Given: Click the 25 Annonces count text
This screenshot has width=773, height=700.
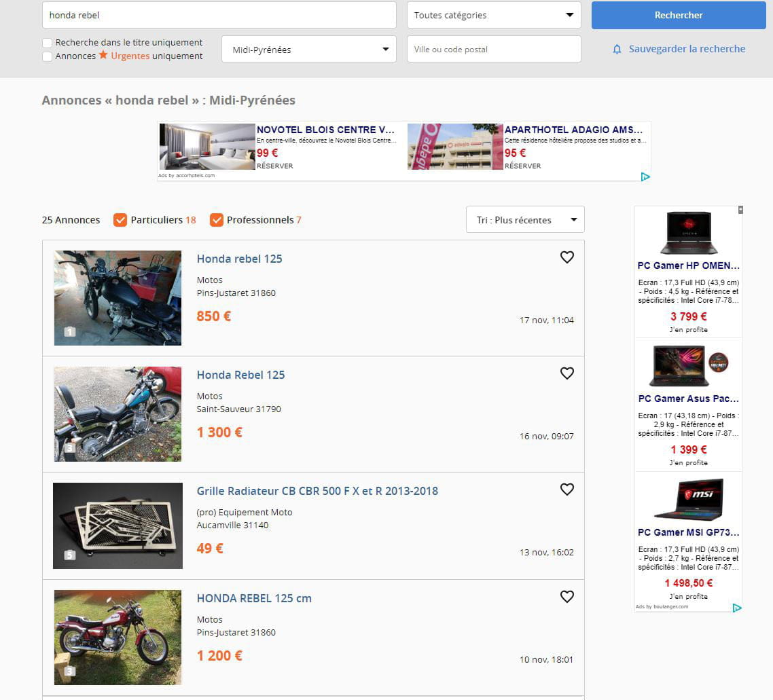Looking at the screenshot, I should (x=71, y=220).
